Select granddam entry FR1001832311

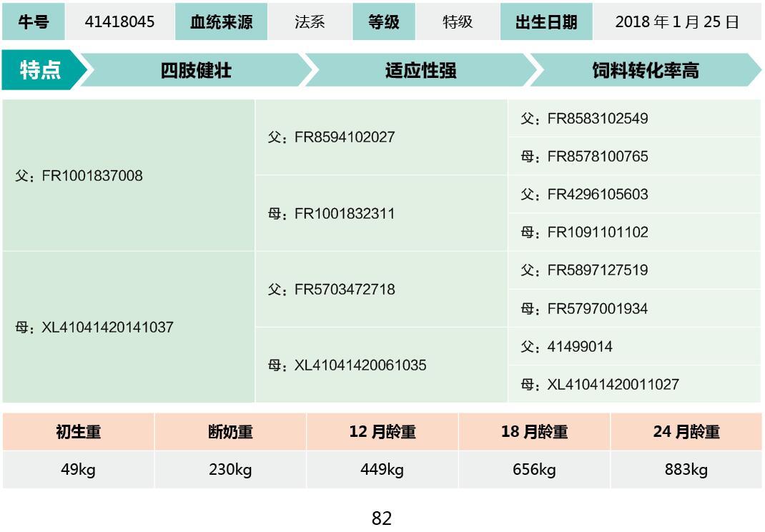331,214
